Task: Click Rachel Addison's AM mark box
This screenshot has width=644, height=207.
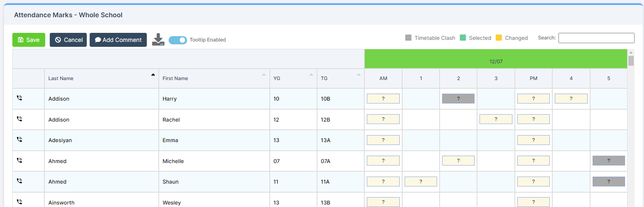Action: coord(383,119)
